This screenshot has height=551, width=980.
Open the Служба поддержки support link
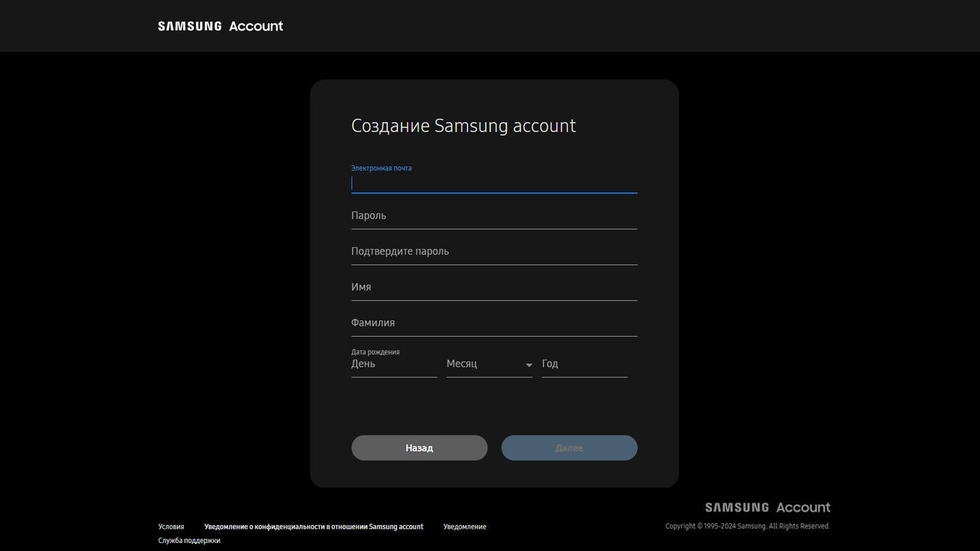[x=189, y=541]
